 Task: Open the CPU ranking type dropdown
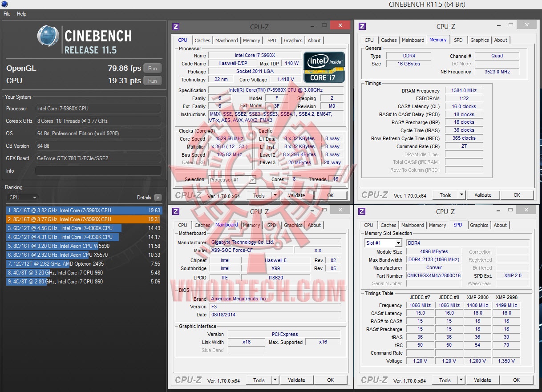23,198
